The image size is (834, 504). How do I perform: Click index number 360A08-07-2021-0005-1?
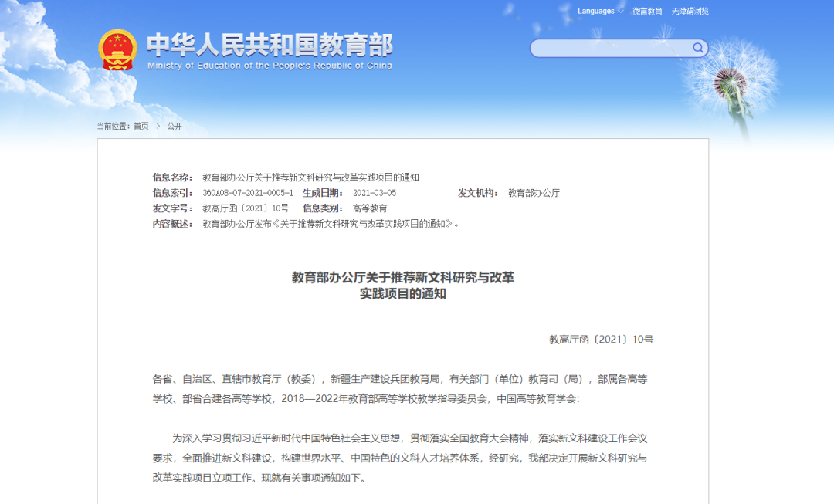(x=248, y=193)
